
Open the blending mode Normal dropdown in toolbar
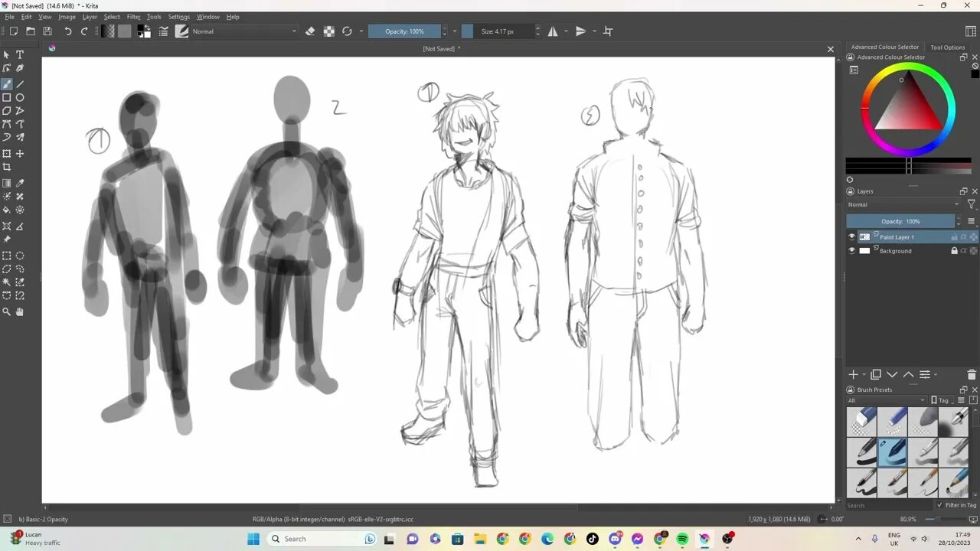tap(244, 31)
